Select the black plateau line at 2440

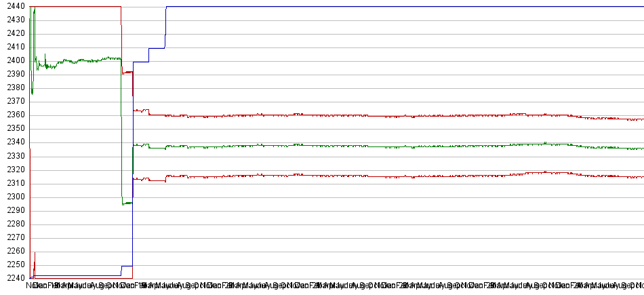[407, 7]
